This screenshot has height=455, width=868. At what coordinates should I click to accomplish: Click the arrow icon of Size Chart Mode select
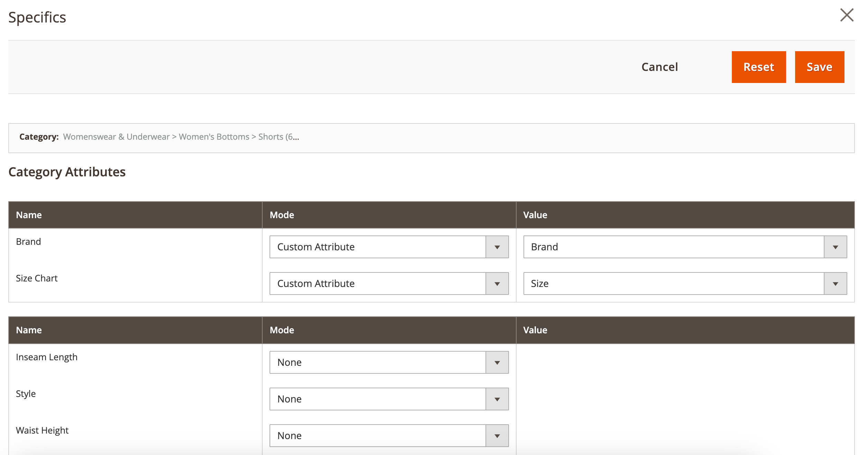click(x=497, y=284)
